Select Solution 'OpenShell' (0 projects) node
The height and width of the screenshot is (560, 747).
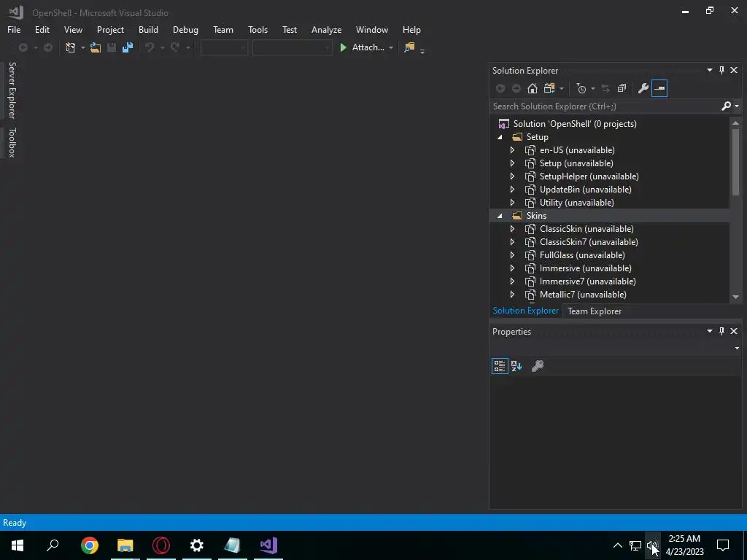[575, 124]
